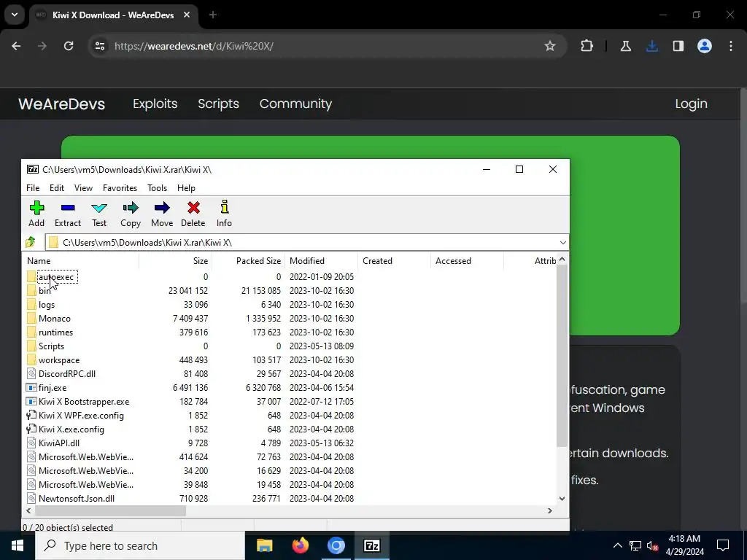Open the Community link on WeAreDevs

click(296, 104)
